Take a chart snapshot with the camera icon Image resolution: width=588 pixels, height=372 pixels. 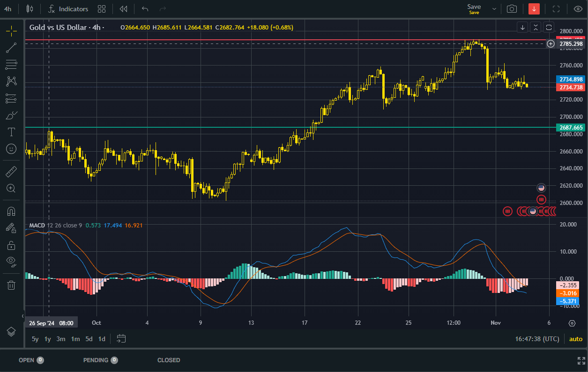pos(511,8)
